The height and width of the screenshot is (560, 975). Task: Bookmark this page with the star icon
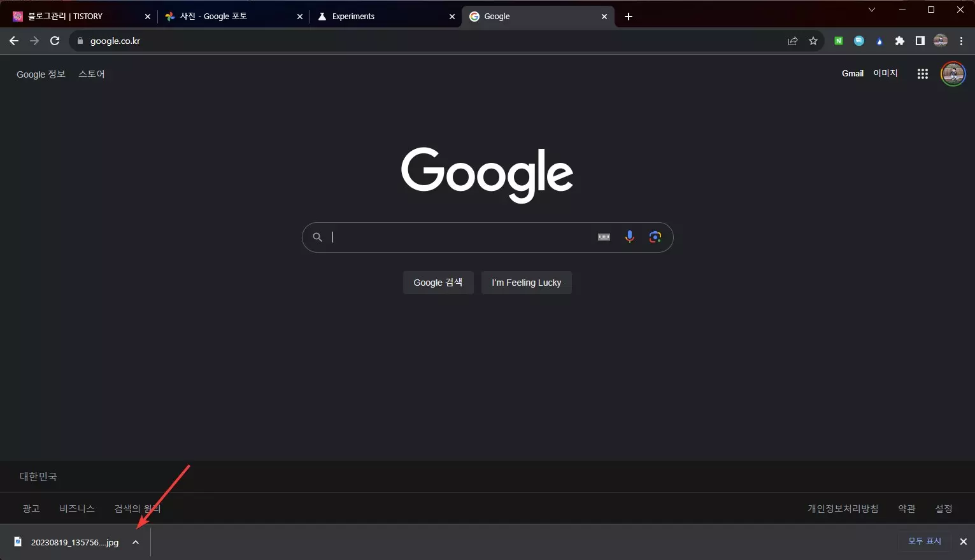pyautogui.click(x=813, y=41)
